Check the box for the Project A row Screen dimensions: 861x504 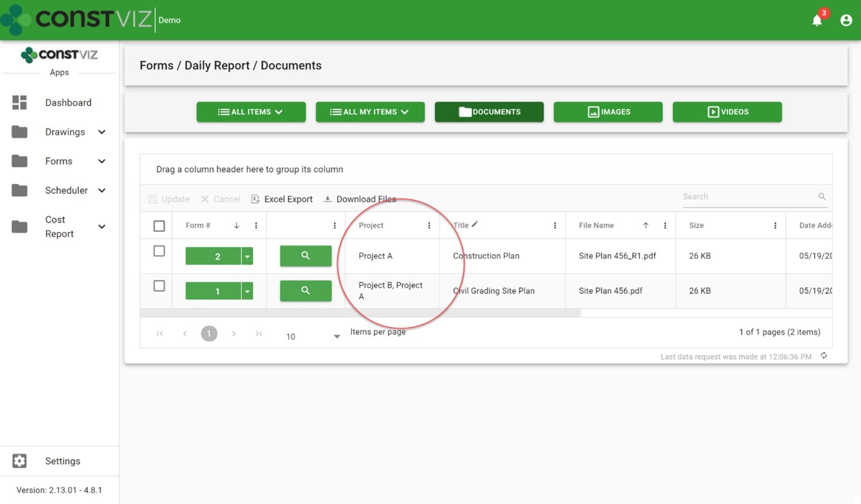[159, 251]
